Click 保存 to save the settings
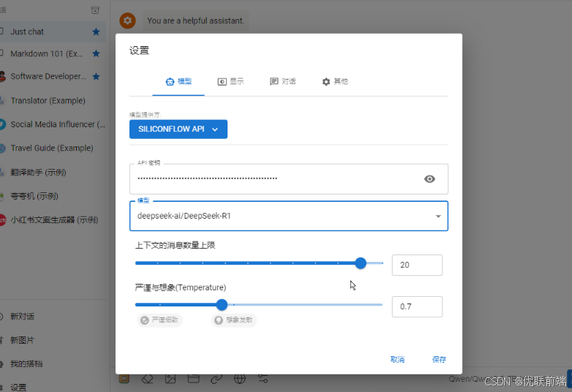 [x=439, y=360]
